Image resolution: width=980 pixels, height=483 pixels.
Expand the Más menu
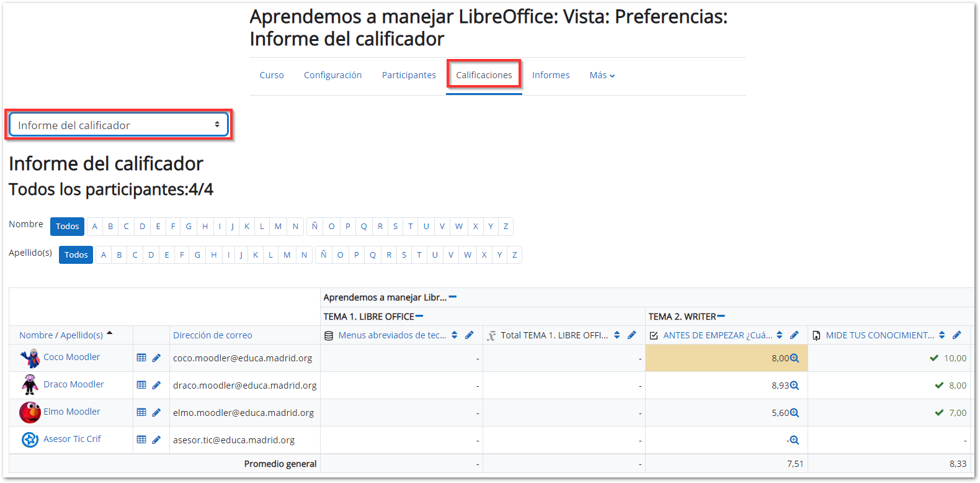point(602,75)
